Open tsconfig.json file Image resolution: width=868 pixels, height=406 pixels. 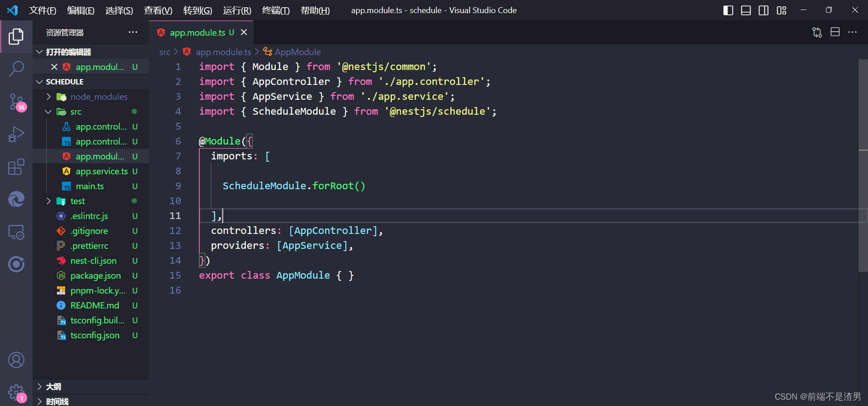point(90,335)
